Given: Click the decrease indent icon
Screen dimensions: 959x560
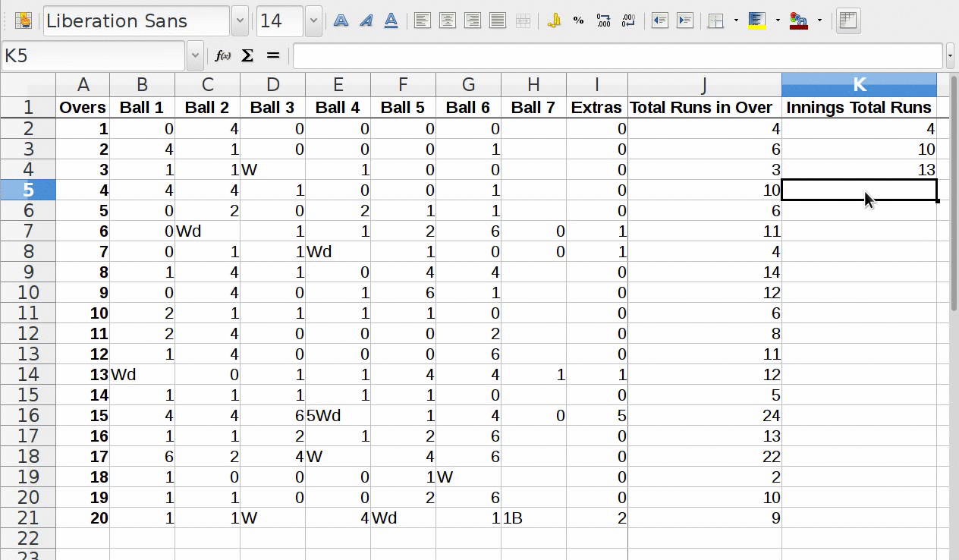Looking at the screenshot, I should click(x=660, y=21).
